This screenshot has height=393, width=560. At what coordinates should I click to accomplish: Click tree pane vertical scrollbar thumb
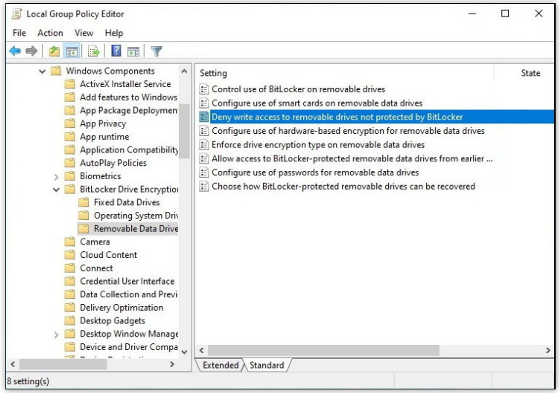coord(184,131)
